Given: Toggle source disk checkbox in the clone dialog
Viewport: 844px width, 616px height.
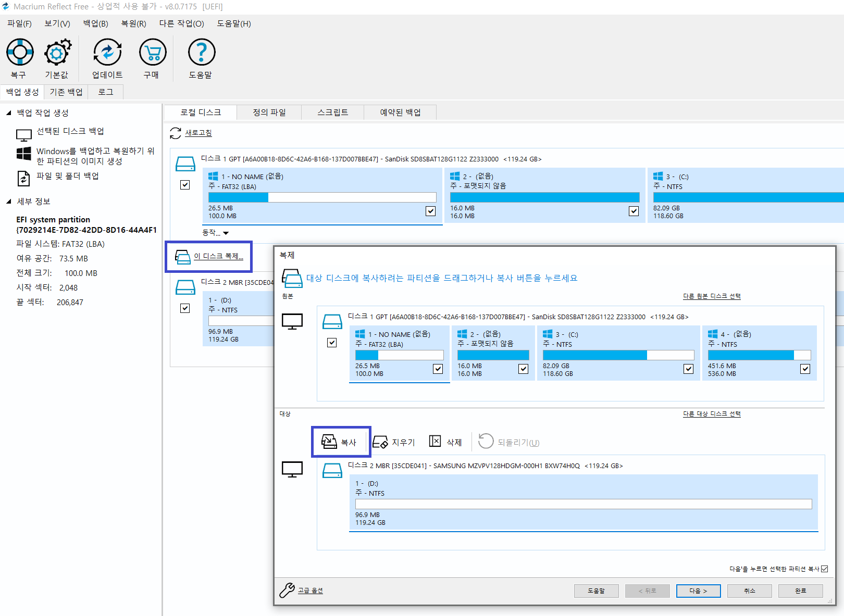Looking at the screenshot, I should pyautogui.click(x=332, y=343).
